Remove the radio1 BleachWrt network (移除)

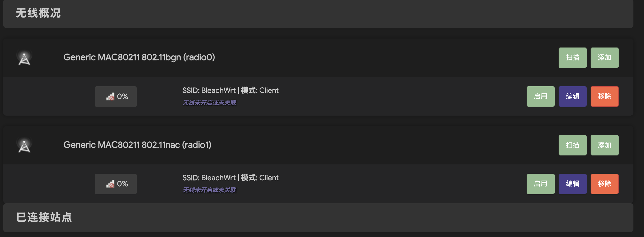604,184
